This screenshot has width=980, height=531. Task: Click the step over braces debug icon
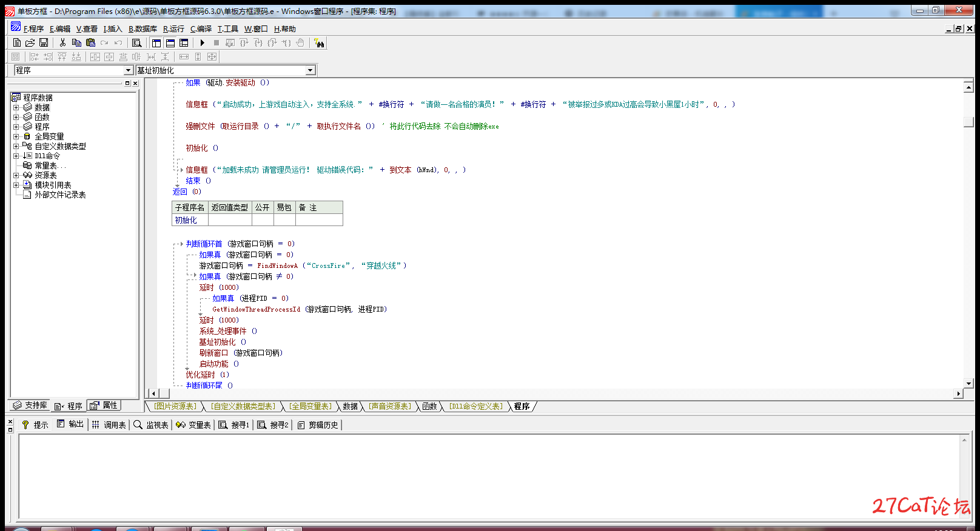tap(244, 42)
